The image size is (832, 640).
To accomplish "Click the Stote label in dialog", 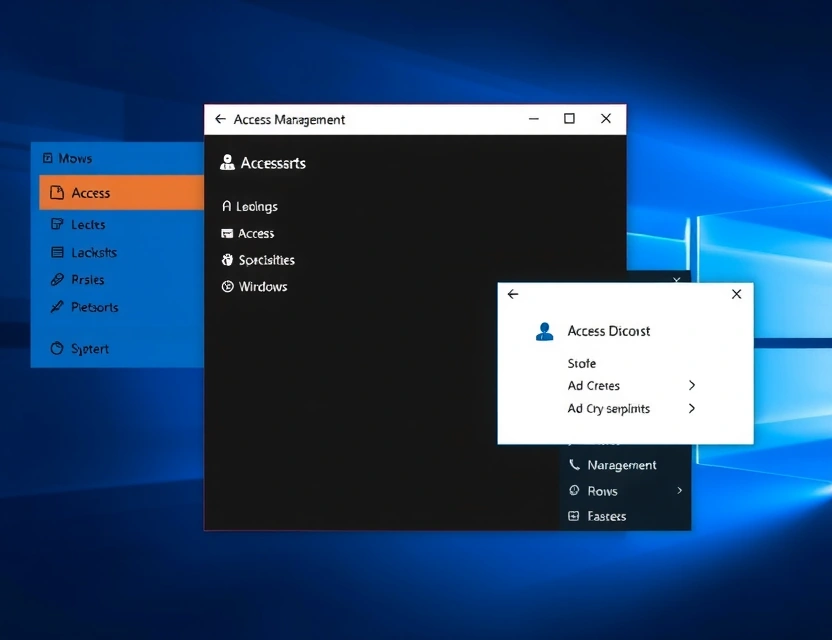I will (582, 364).
